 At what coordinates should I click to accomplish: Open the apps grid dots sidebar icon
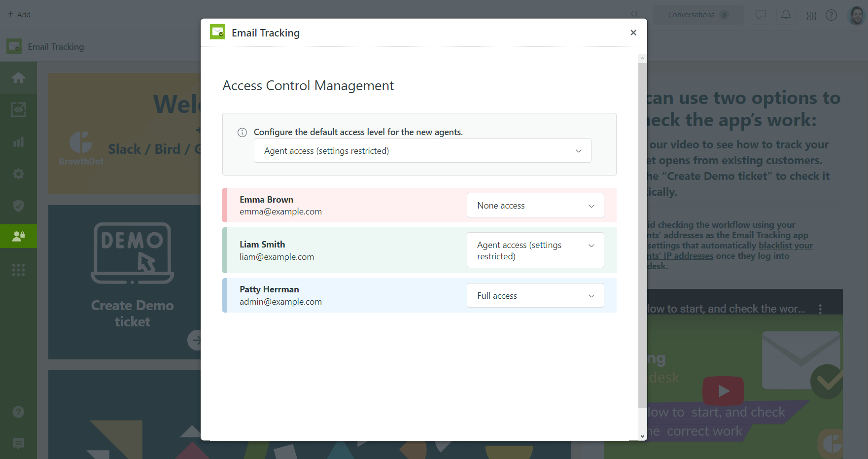click(x=18, y=270)
